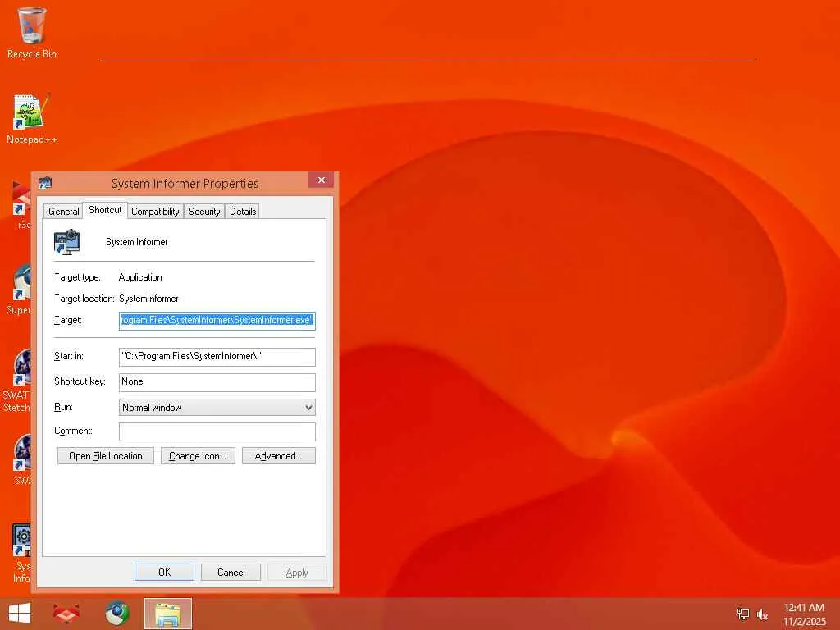Open the Windows Start button
Viewport: 840px width, 630px height.
[20, 614]
